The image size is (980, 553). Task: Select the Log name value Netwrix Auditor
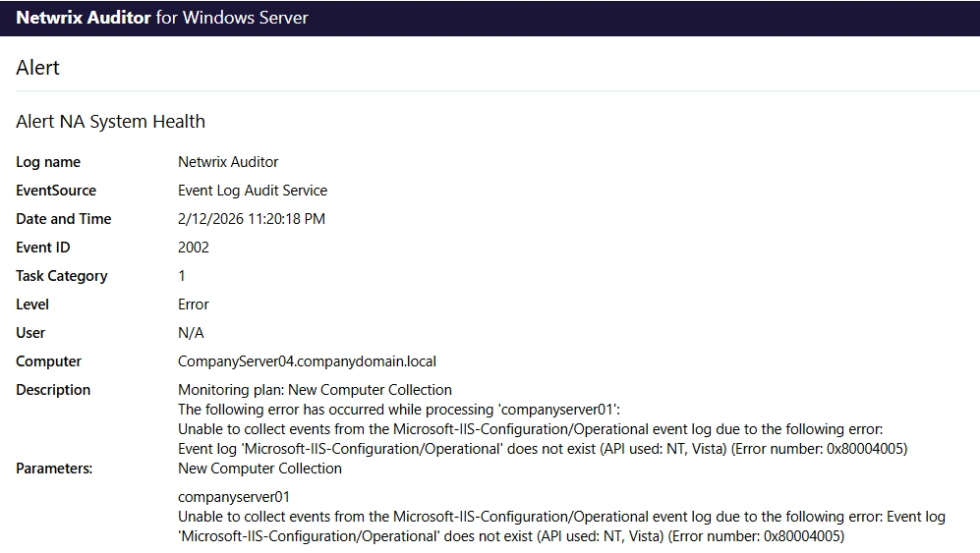pyautogui.click(x=228, y=162)
